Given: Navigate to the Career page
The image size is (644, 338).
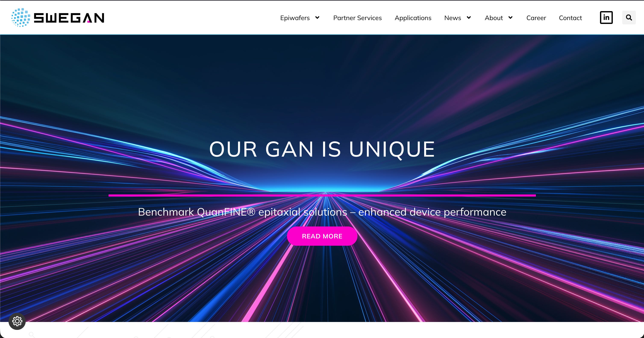Looking at the screenshot, I should (x=536, y=18).
